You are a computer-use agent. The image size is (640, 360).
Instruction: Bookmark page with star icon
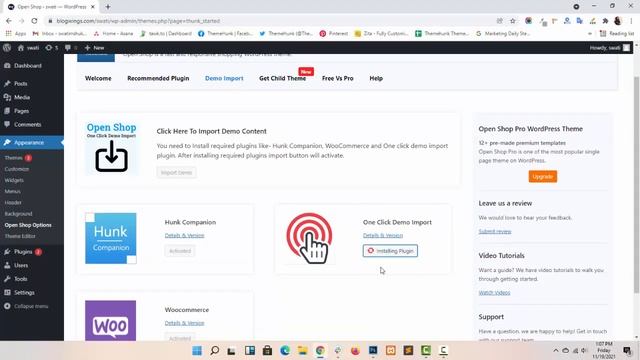click(x=513, y=21)
